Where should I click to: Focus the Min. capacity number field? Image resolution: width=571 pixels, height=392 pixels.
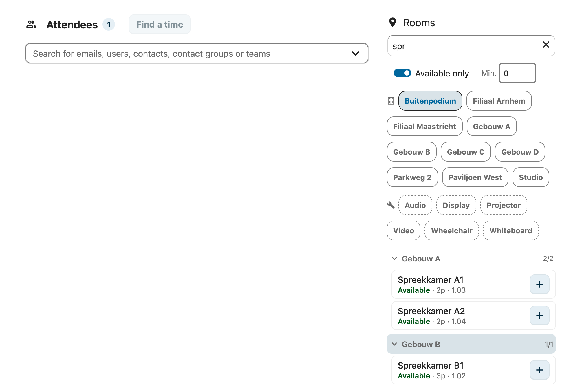point(517,73)
